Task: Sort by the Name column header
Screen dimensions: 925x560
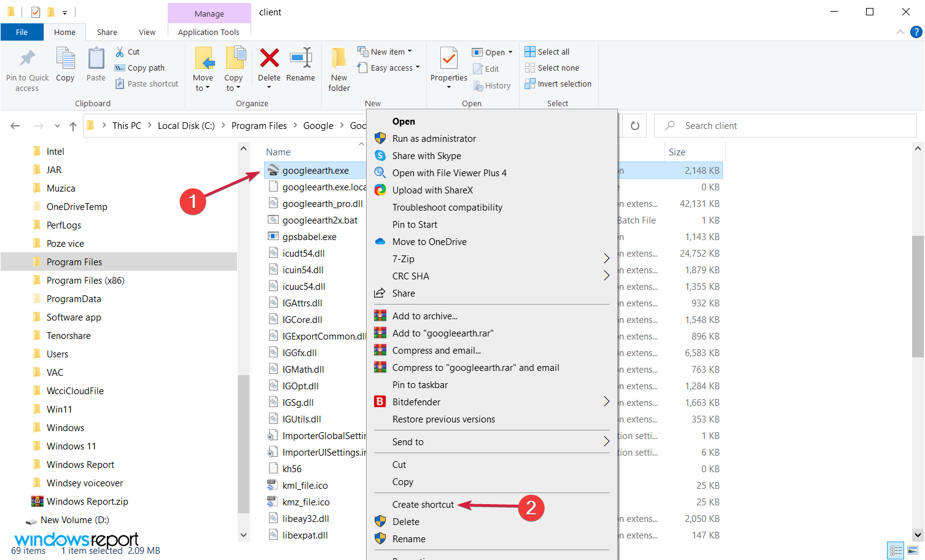Action: (278, 152)
